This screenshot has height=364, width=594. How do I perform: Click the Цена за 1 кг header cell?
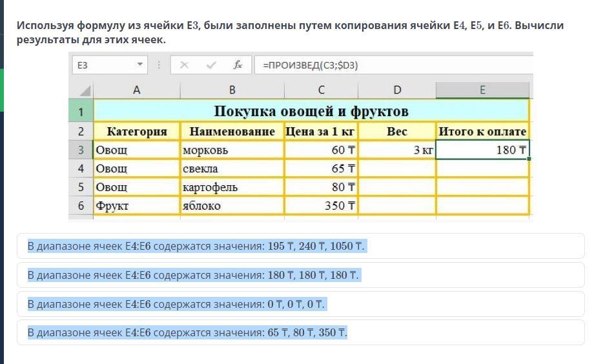pyautogui.click(x=322, y=132)
